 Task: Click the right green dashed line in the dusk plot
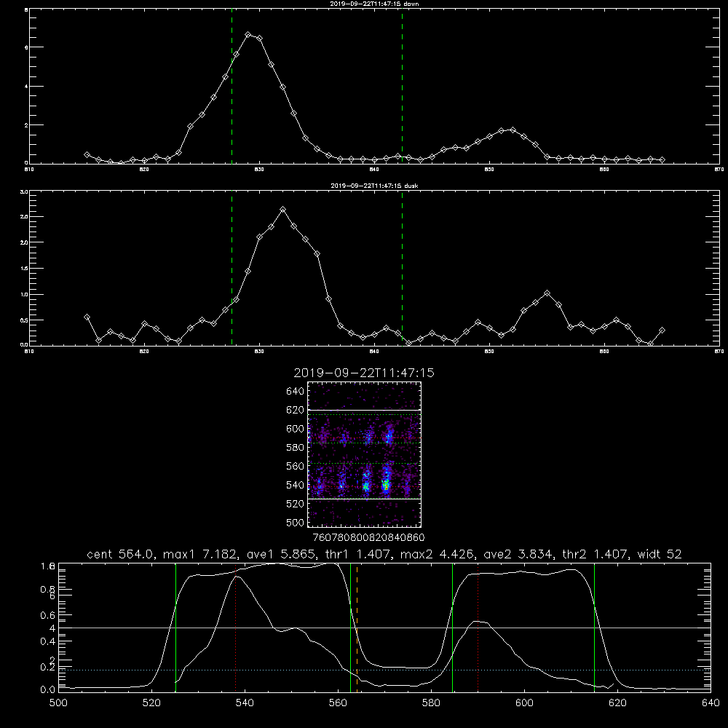(402, 269)
